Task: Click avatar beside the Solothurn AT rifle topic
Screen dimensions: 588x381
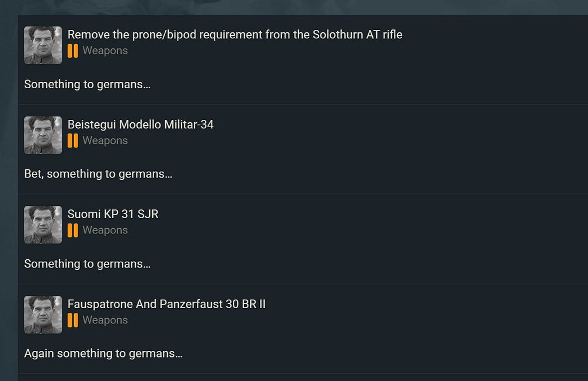Action: (x=43, y=45)
